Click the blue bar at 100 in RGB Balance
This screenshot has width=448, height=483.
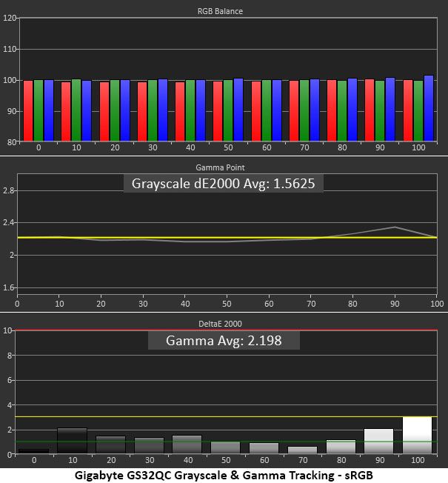click(429, 108)
